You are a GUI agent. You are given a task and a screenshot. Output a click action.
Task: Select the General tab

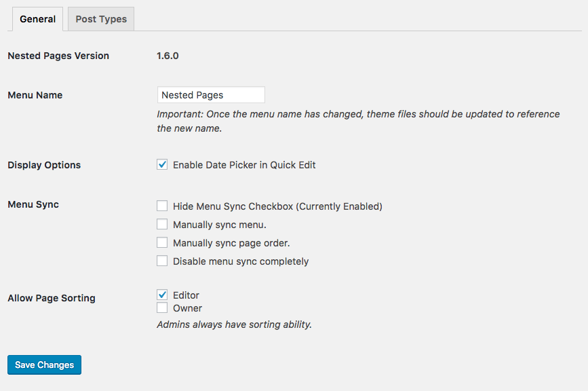click(37, 19)
